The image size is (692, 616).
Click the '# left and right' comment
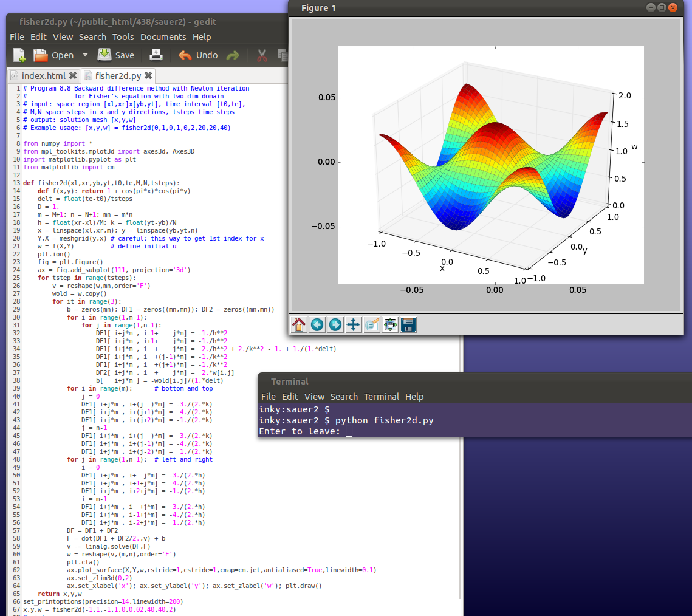pos(183,459)
